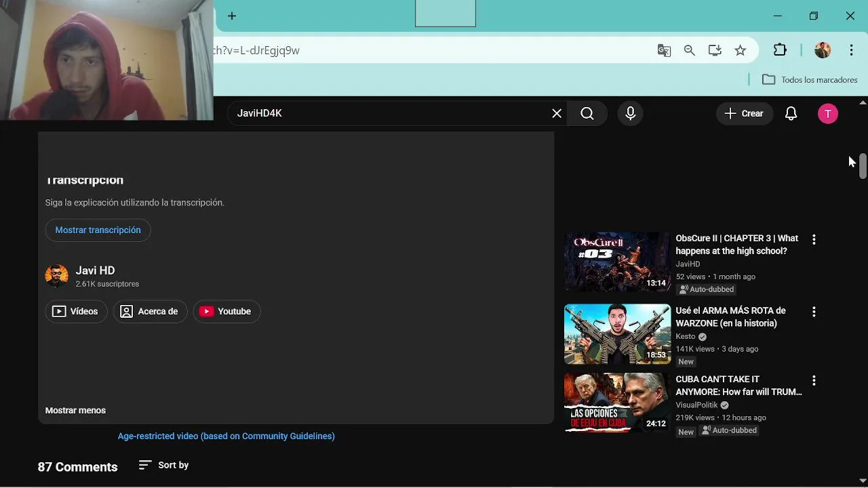Click Mostrar transcripción button
868x488 pixels.
(98, 230)
